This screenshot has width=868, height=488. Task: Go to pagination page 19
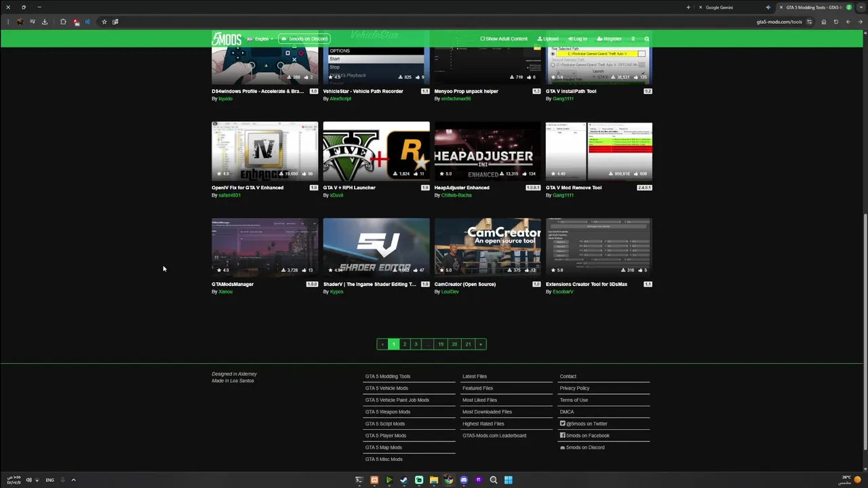(441, 344)
